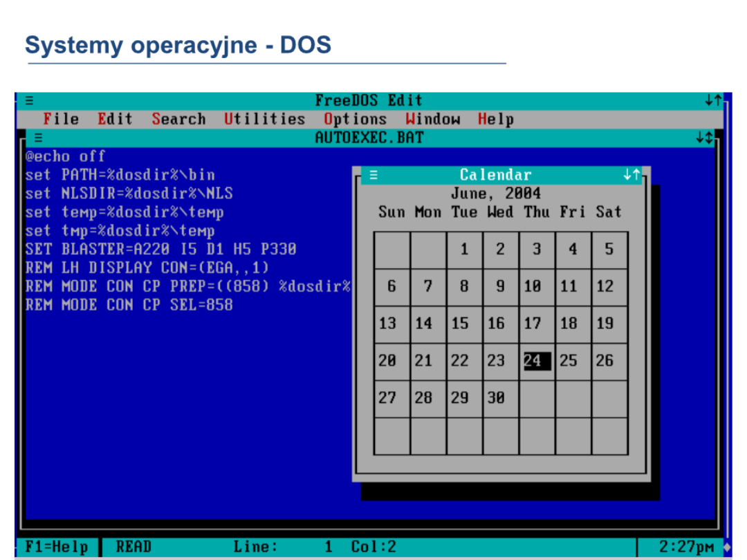The image size is (747, 560).
Task: Expand the Options menu
Action: [355, 120]
